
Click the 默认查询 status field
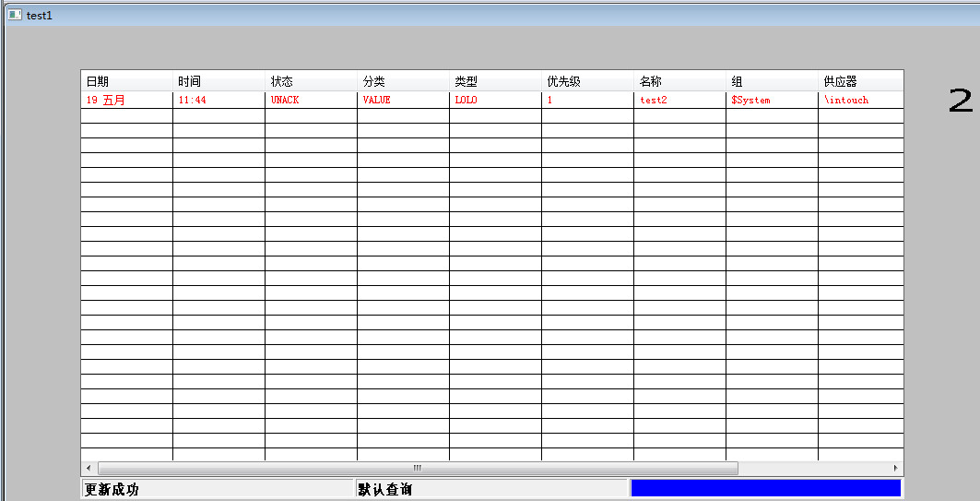[x=490, y=488]
